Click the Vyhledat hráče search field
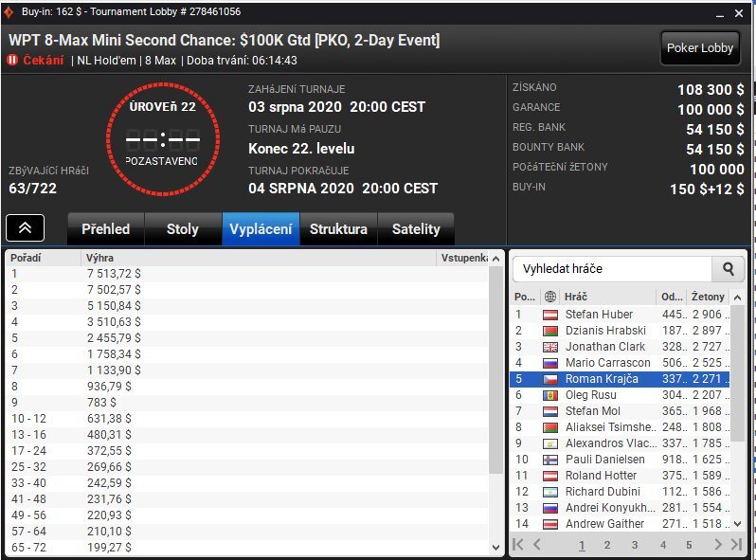 tap(612, 269)
